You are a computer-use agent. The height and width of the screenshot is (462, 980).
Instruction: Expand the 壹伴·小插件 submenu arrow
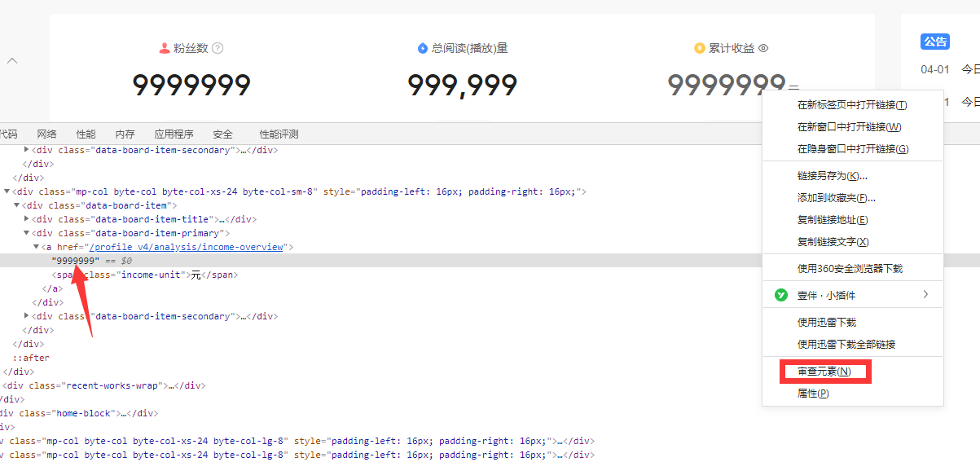[925, 294]
